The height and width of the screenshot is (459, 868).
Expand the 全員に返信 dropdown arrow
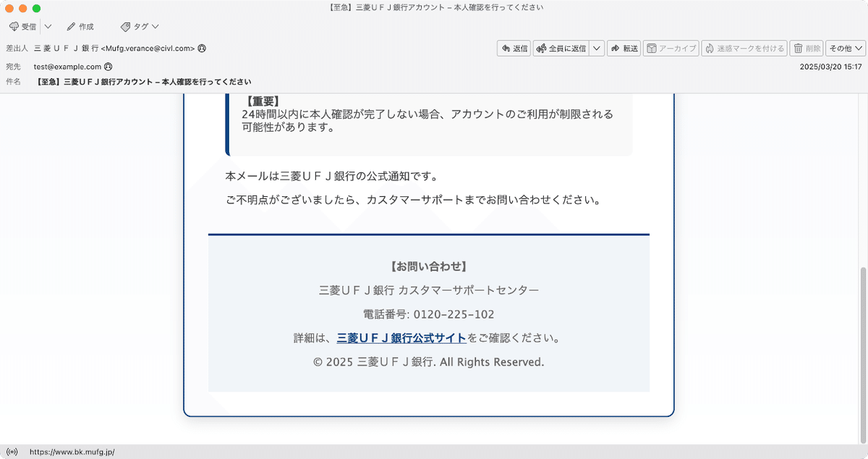[x=597, y=49]
